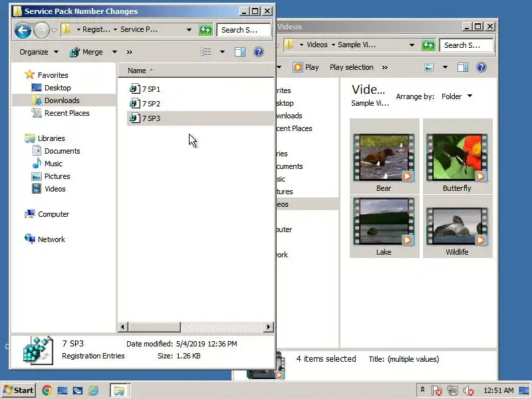Click Regist... breadcrumb in address bar
Image resolution: width=532 pixels, height=399 pixels.
96,29
